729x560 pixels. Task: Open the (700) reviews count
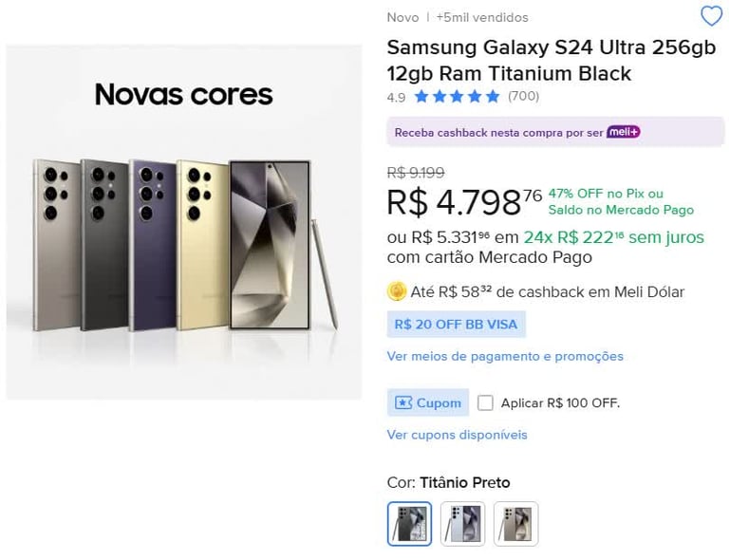(523, 96)
